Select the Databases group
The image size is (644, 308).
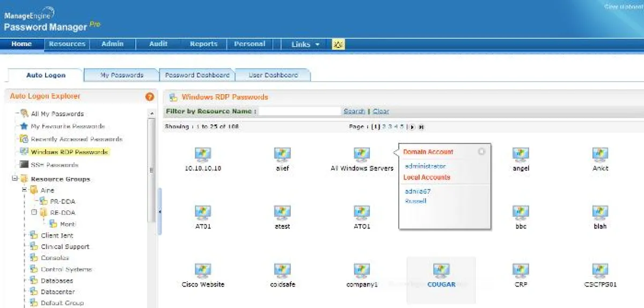[57, 281]
